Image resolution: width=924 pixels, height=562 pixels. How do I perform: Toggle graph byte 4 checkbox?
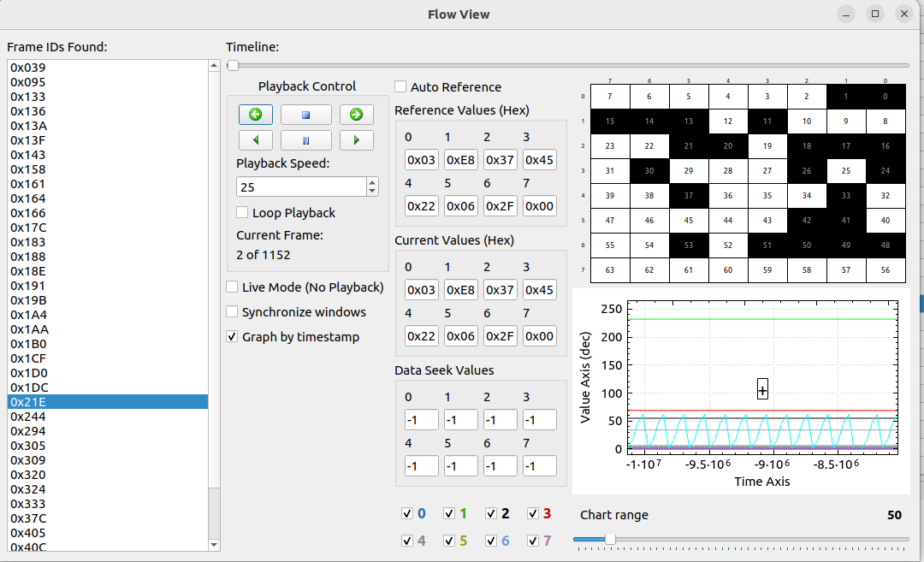(x=406, y=541)
